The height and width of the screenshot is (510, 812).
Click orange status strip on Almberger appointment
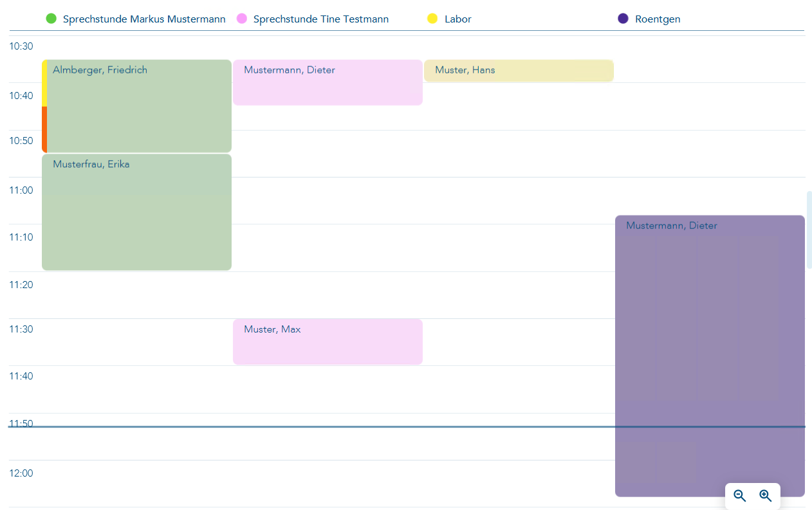click(x=44, y=129)
